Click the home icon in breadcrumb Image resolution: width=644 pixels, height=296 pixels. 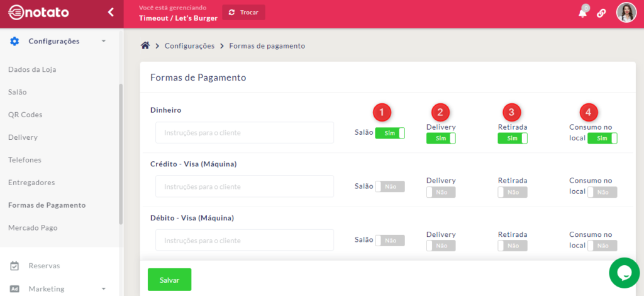coord(145,46)
